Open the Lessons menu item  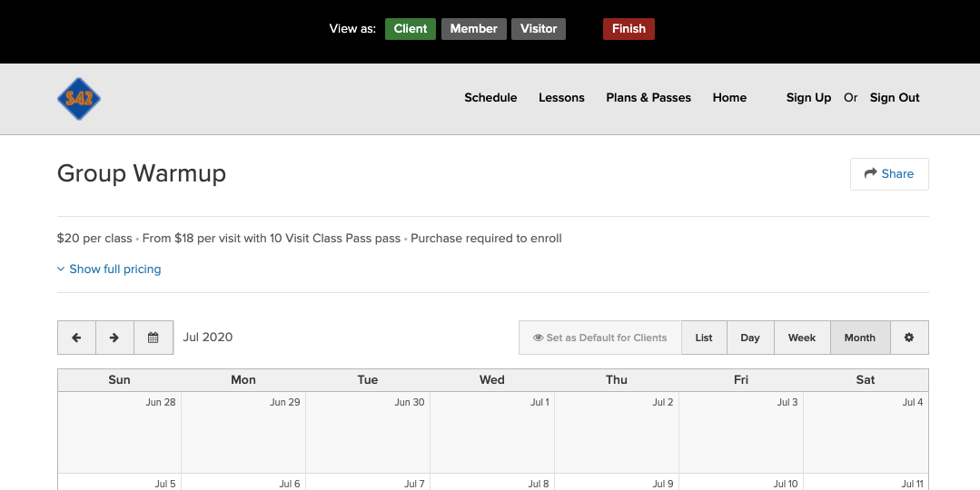pos(561,98)
